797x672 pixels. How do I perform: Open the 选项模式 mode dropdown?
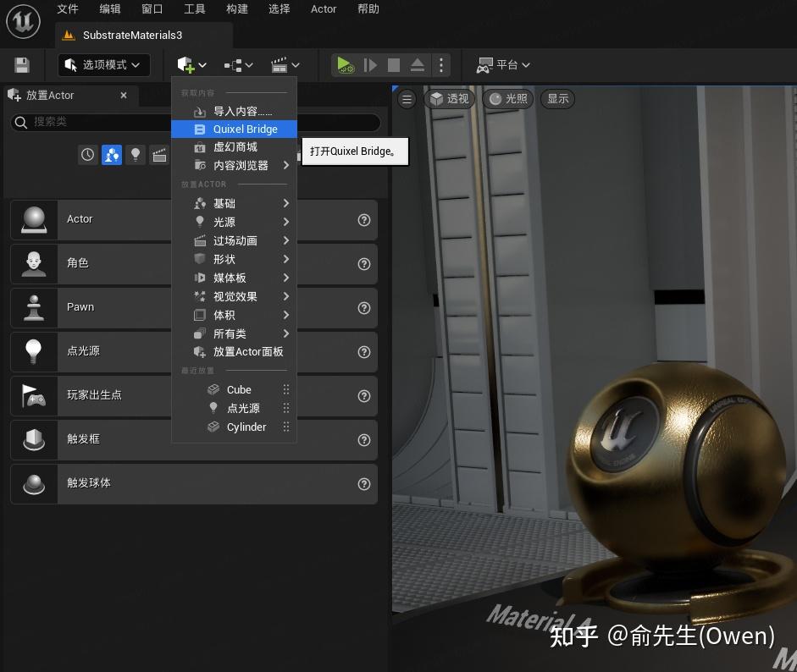[x=103, y=64]
